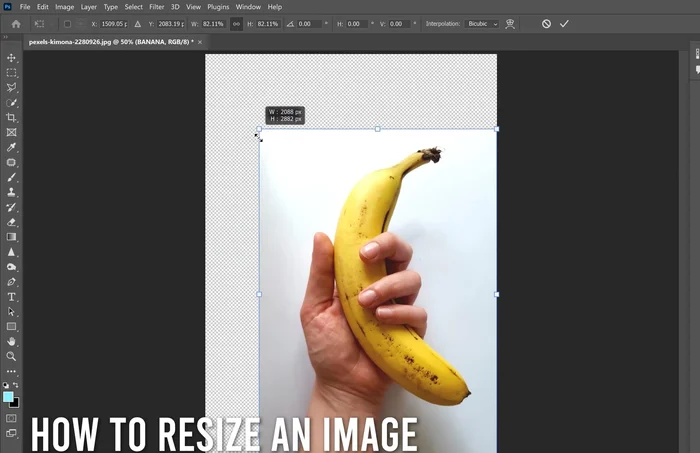Toggle the reference point checkbox
The image size is (700, 453).
click(x=67, y=23)
